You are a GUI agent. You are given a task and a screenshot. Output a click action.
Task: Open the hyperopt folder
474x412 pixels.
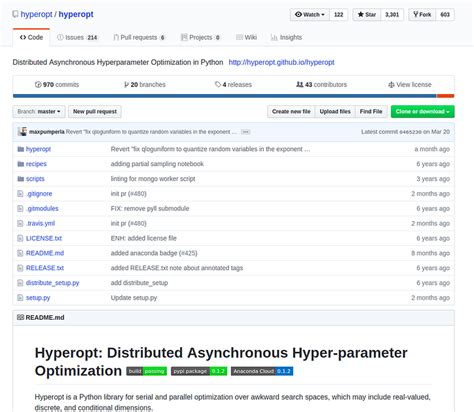pyautogui.click(x=38, y=149)
